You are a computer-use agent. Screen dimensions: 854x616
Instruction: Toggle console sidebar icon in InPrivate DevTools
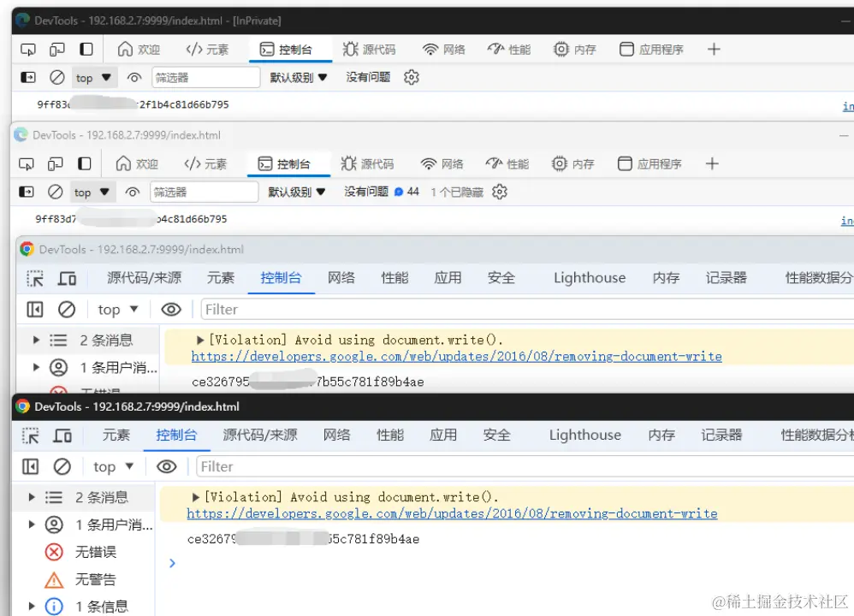pyautogui.click(x=27, y=77)
